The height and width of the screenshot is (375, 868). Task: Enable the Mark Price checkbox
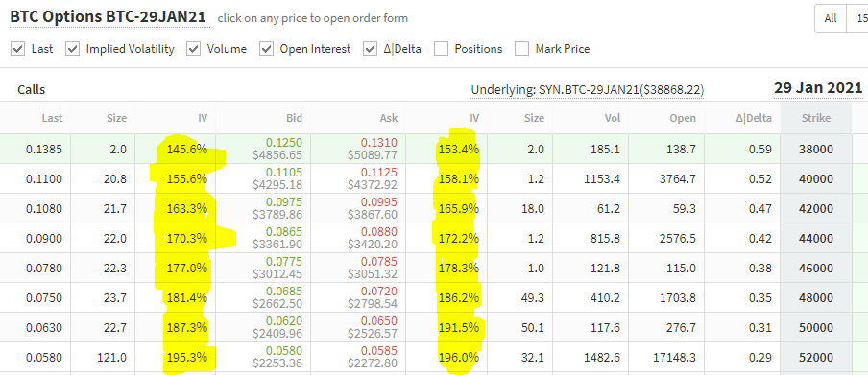522,49
